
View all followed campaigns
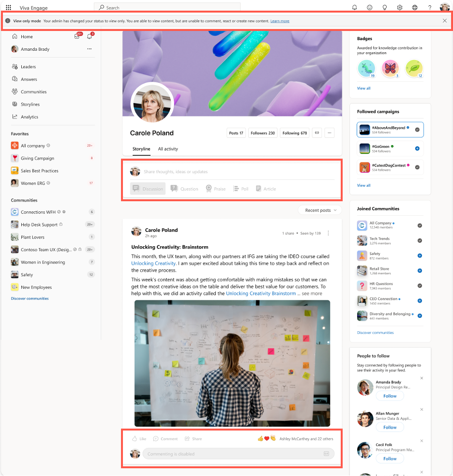363,185
